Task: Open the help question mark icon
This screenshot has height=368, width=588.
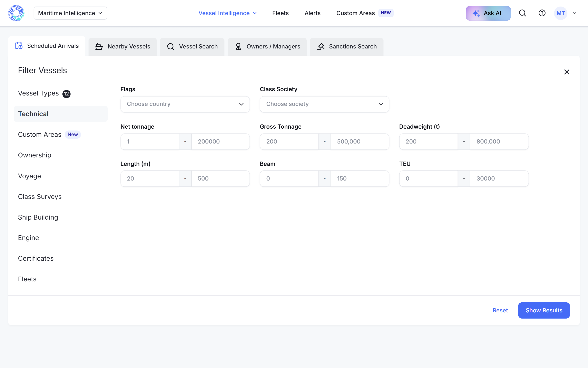Action: pyautogui.click(x=542, y=13)
